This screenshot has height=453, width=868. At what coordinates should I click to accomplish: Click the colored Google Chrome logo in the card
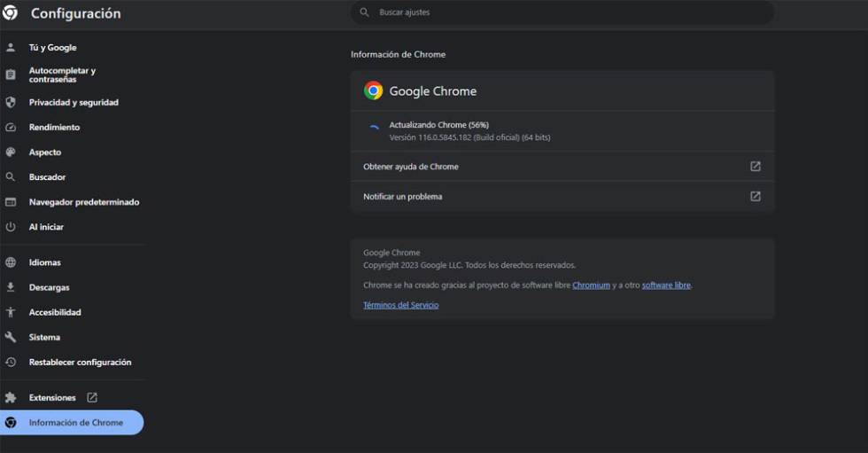373,90
